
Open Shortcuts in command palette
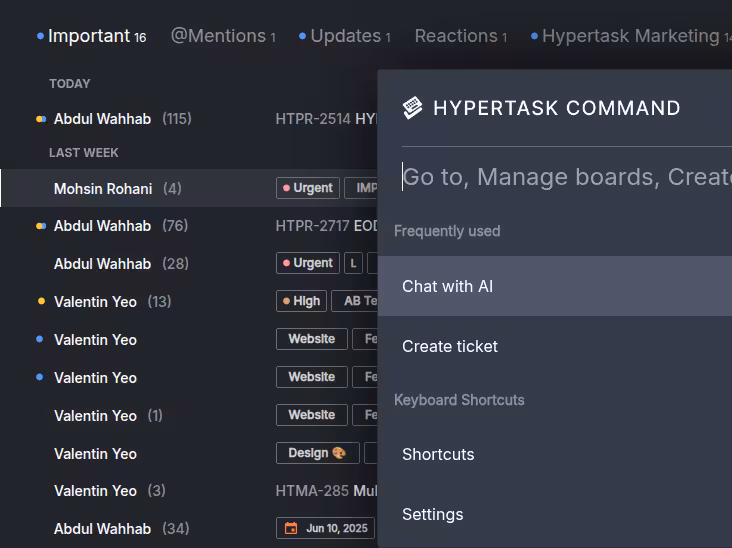point(438,454)
